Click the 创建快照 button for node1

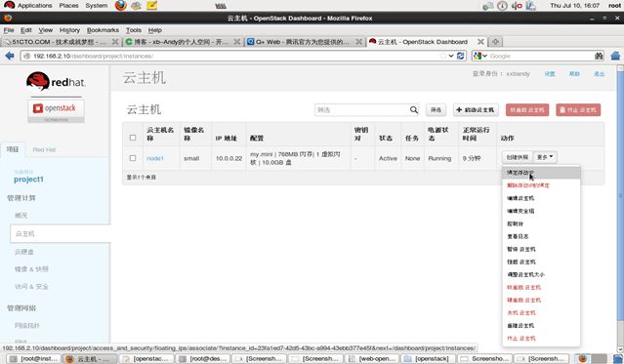(517, 157)
